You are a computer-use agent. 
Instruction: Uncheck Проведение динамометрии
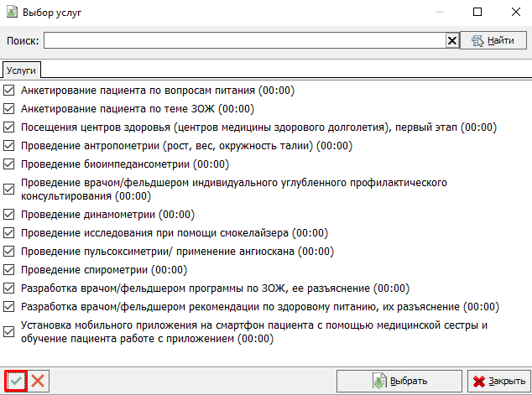click(10, 215)
